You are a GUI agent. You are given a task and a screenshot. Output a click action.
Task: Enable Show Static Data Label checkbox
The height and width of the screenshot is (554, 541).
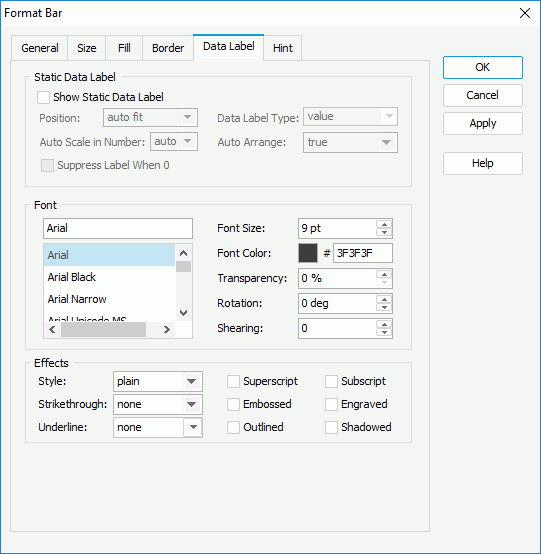click(x=43, y=97)
